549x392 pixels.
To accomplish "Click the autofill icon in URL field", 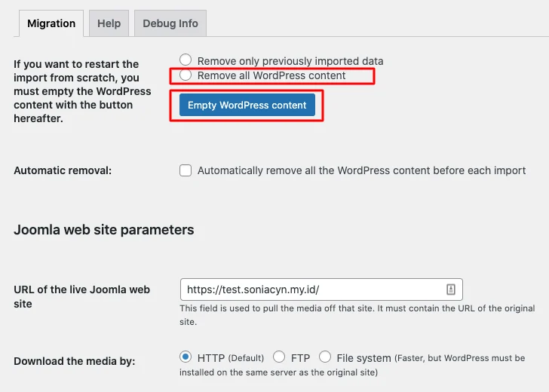I will pyautogui.click(x=451, y=289).
